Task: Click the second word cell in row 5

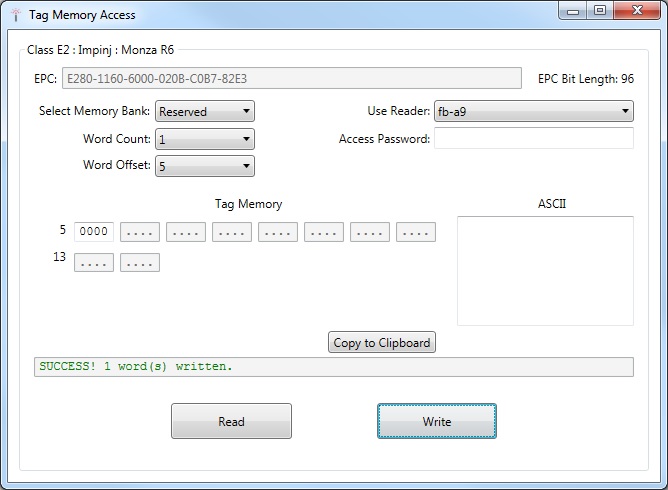Action: [x=140, y=232]
